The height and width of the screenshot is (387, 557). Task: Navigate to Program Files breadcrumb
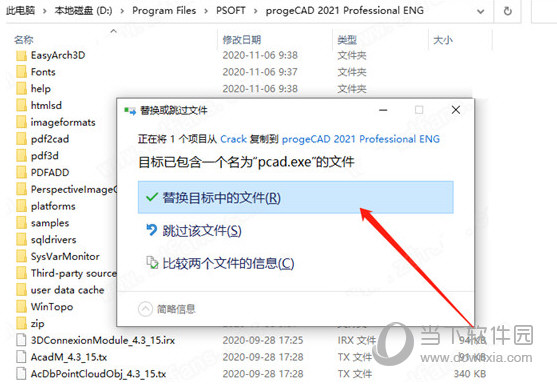(164, 11)
